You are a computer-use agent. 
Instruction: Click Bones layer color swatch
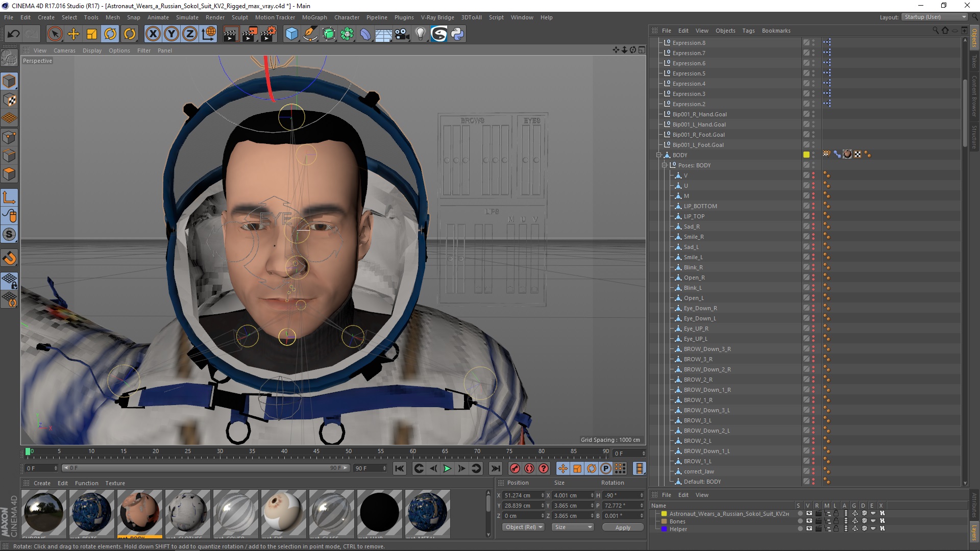click(664, 521)
